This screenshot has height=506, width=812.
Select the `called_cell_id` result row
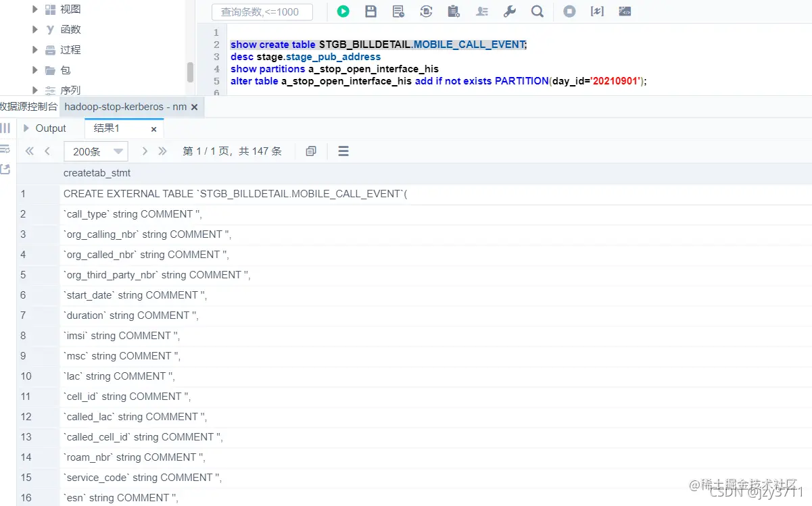click(x=414, y=437)
